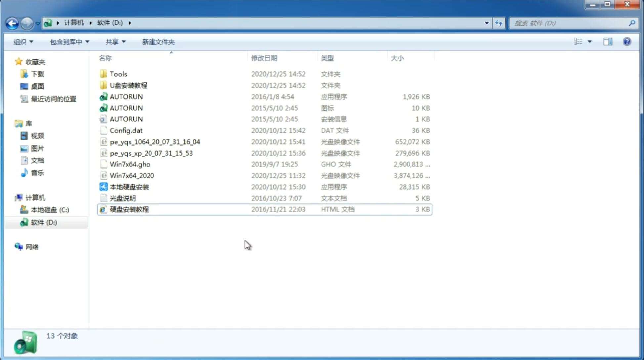Open Win7x64_2020 disc image file

(131, 175)
